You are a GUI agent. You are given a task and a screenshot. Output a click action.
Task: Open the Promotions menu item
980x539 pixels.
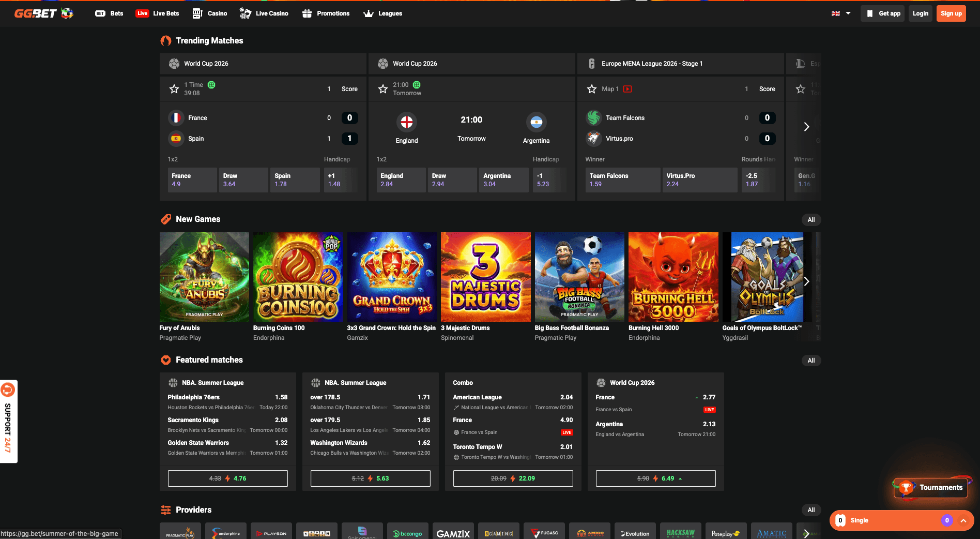326,13
